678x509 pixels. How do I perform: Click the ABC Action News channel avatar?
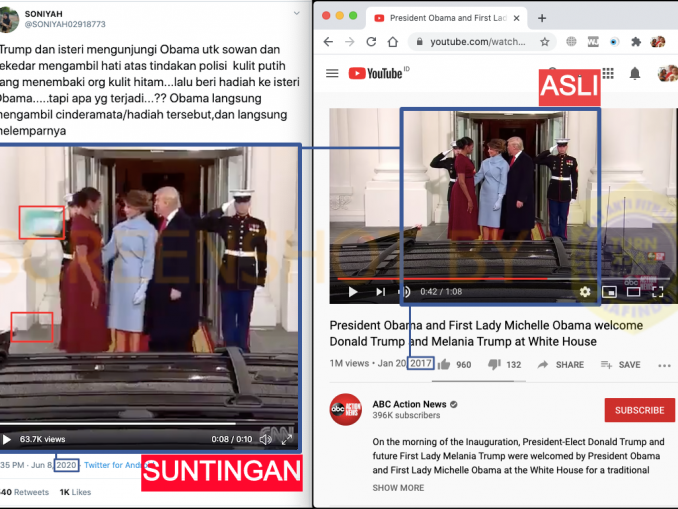[345, 409]
